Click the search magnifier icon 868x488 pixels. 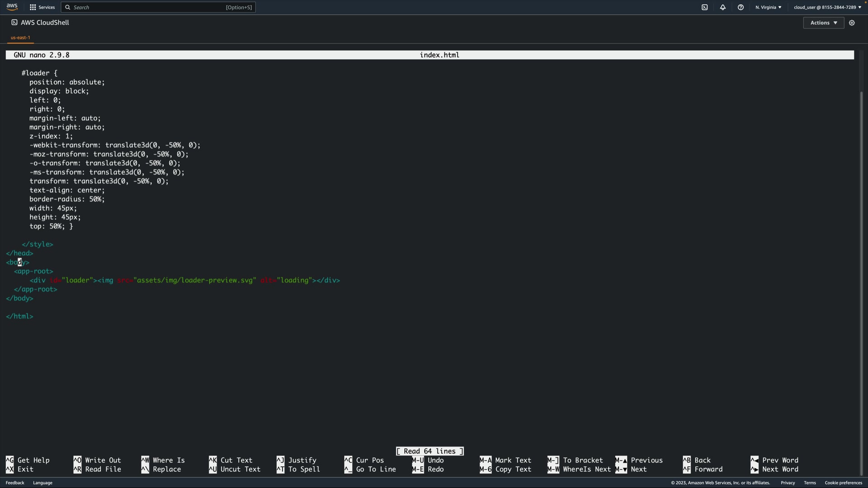coord(68,7)
